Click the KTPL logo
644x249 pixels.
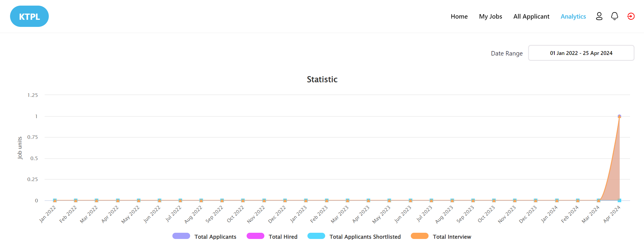[29, 17]
